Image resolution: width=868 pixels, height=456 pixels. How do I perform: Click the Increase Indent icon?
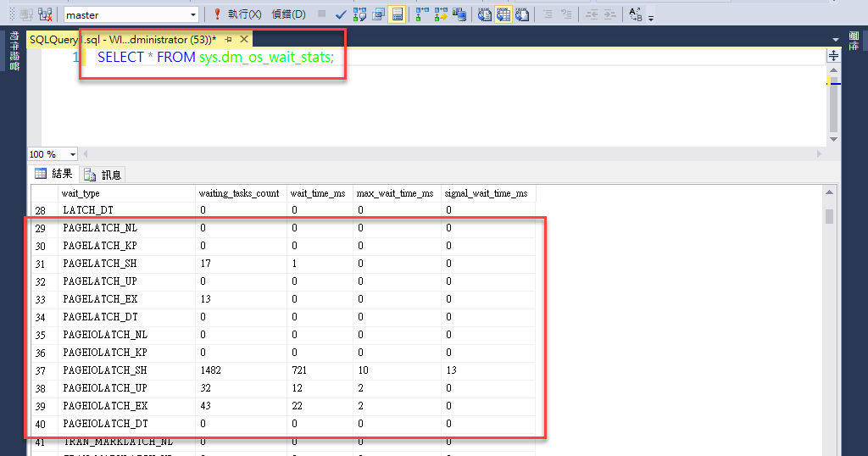(610, 14)
